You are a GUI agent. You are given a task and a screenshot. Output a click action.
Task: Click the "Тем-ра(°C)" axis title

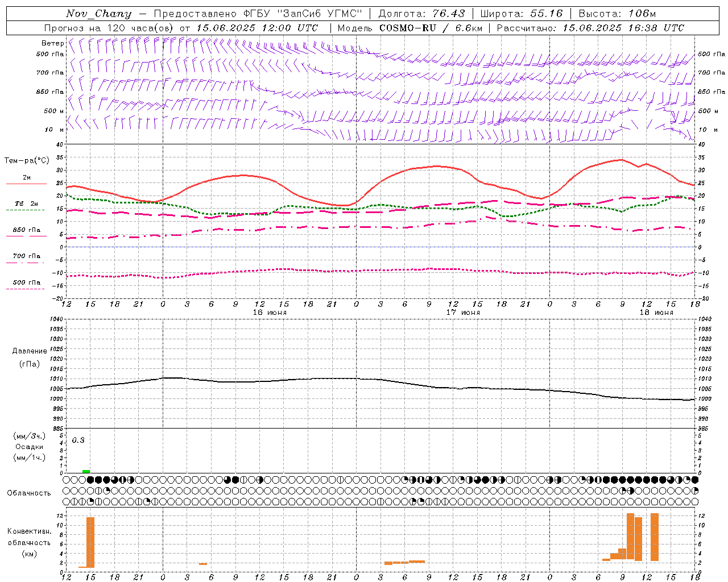point(27,161)
